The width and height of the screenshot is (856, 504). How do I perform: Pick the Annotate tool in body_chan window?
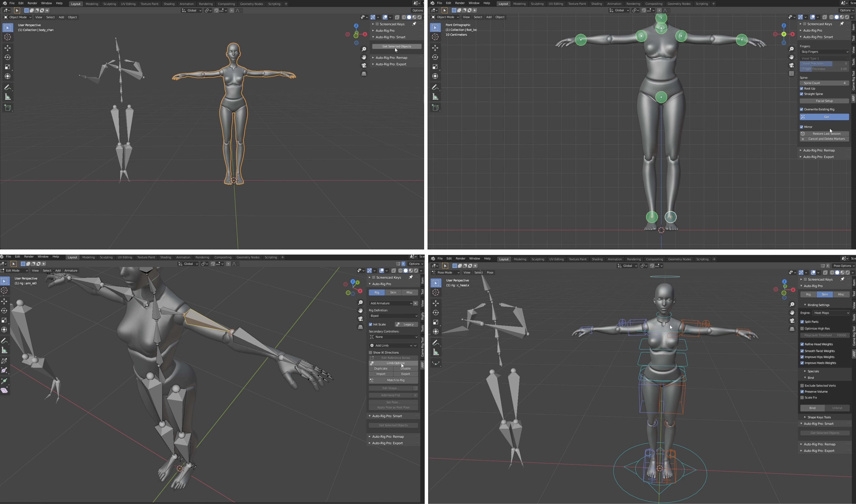(8, 88)
